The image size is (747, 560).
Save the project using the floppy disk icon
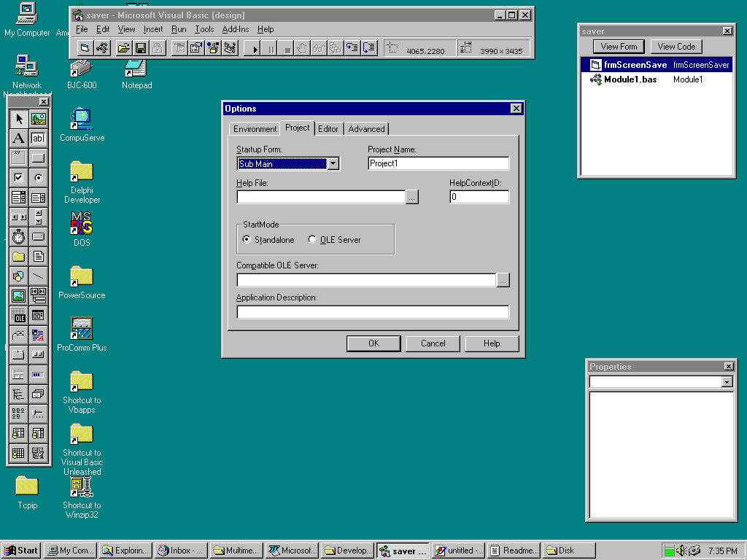[x=140, y=48]
